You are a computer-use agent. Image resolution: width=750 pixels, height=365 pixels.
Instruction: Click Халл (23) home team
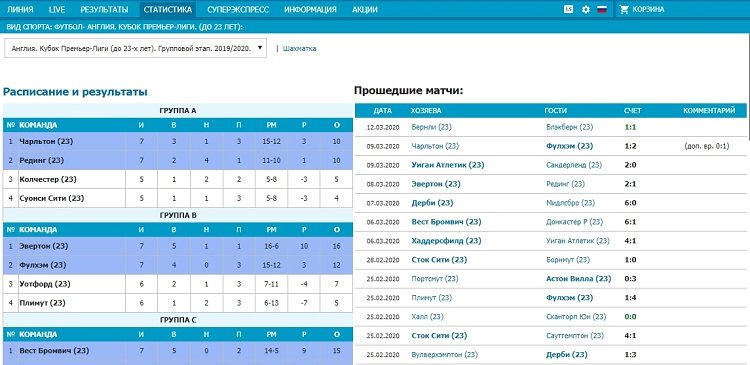tap(427, 317)
